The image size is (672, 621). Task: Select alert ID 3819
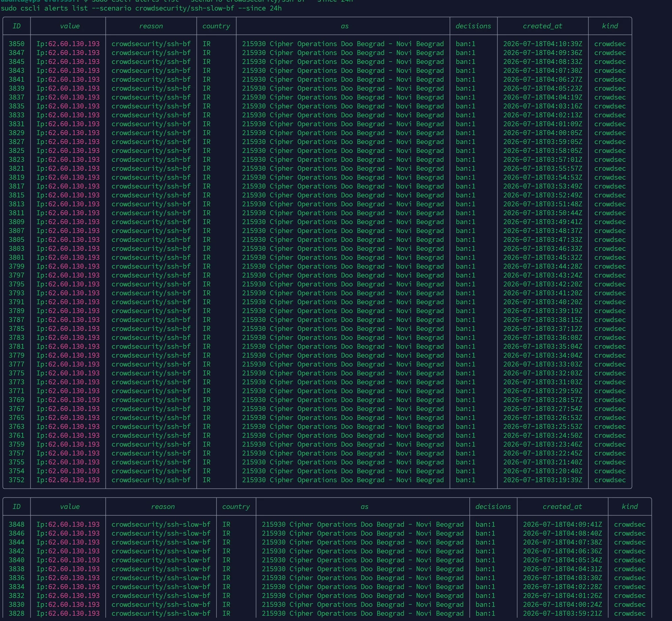point(16,177)
